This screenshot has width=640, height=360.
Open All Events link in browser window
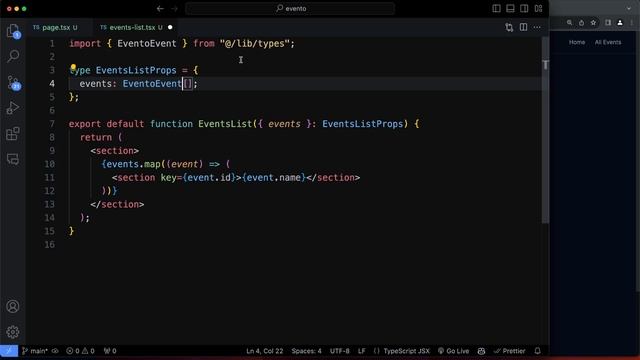608,42
